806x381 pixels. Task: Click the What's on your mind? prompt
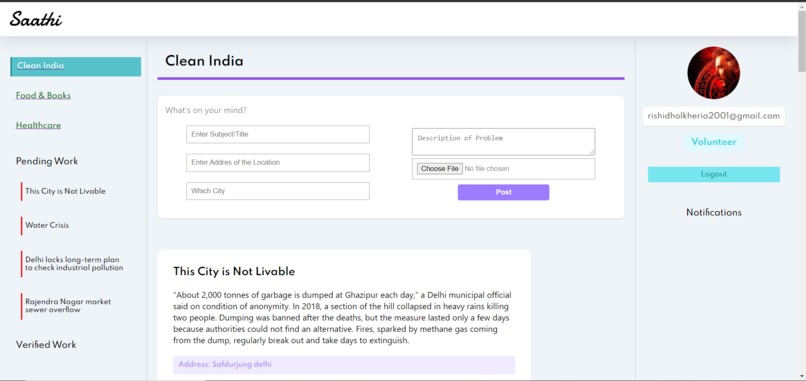[x=206, y=111]
